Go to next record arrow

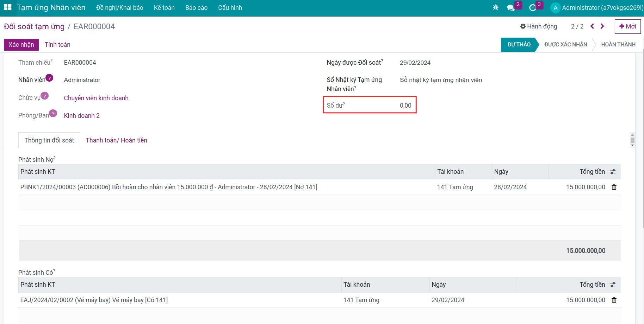click(x=602, y=26)
